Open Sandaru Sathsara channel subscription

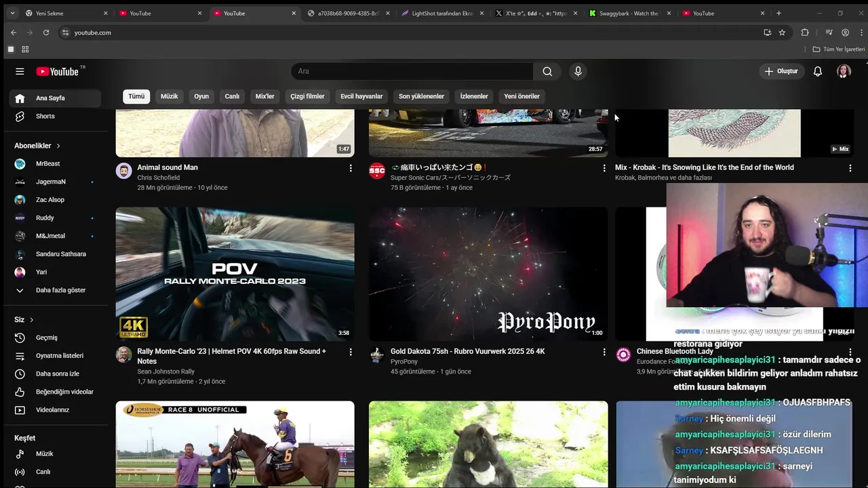pos(55,254)
